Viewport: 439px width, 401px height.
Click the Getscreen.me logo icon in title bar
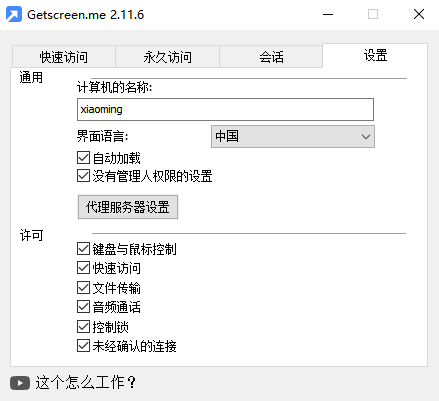tap(14, 14)
